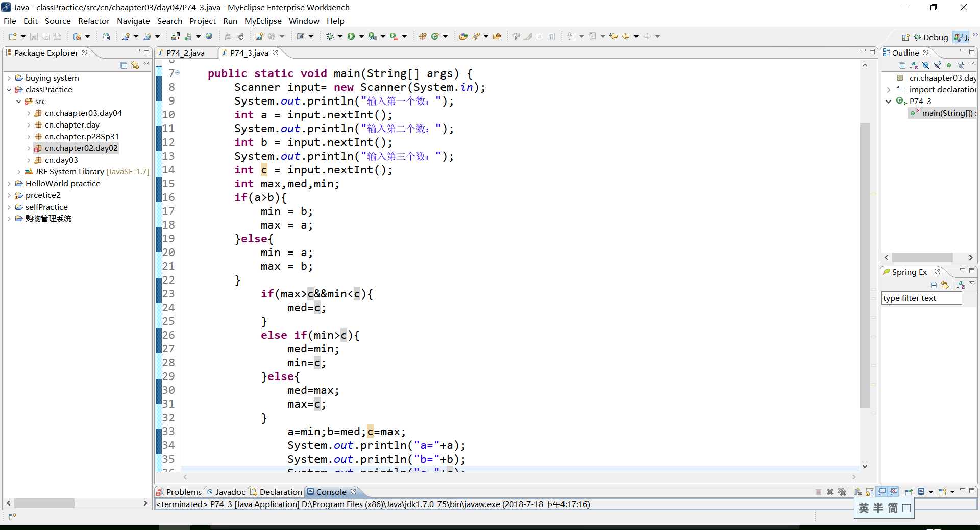Toggle Scroll Lock in Console toolbar
980x530 pixels.
pos(870,492)
